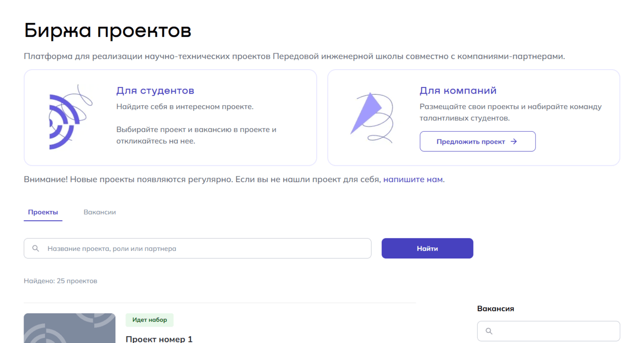Click the Идет набор status badge

(x=149, y=320)
